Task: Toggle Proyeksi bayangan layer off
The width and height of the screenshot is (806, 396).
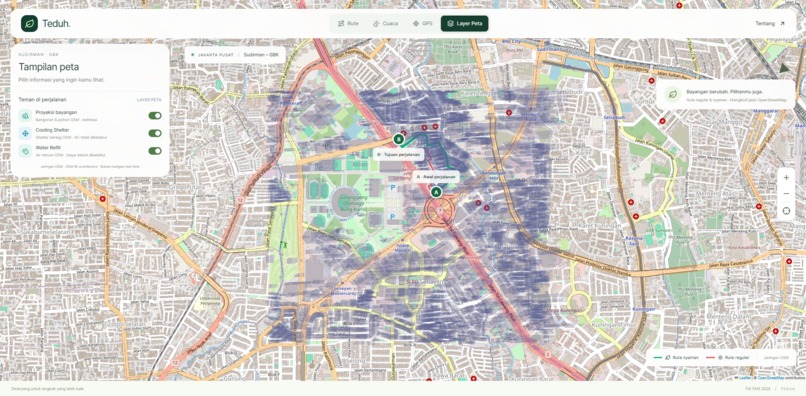Action: (155, 116)
